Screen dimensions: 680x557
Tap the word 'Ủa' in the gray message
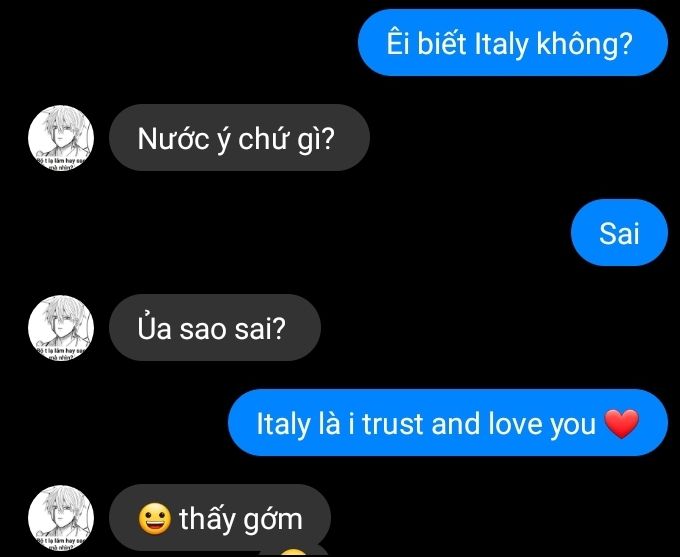pyautogui.click(x=154, y=328)
